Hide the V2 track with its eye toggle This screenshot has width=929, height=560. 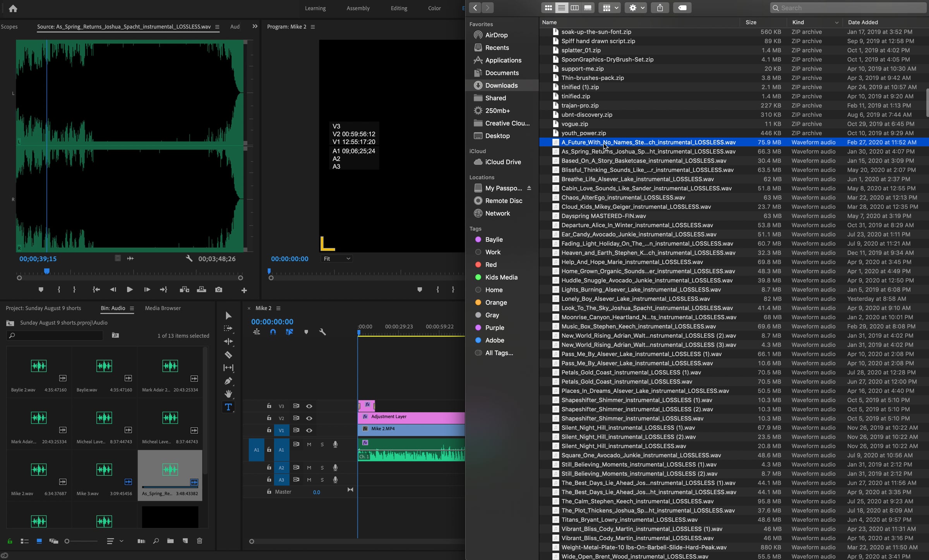(x=309, y=418)
